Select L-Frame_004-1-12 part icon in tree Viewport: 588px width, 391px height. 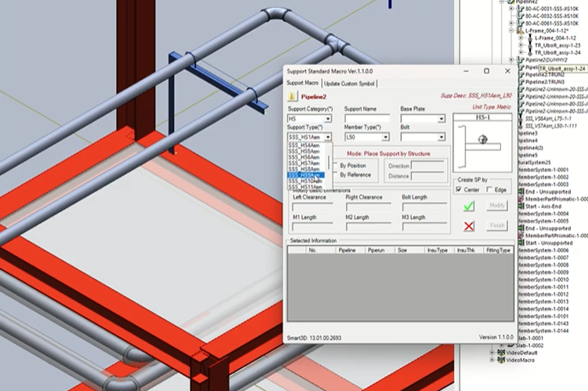pos(530,38)
